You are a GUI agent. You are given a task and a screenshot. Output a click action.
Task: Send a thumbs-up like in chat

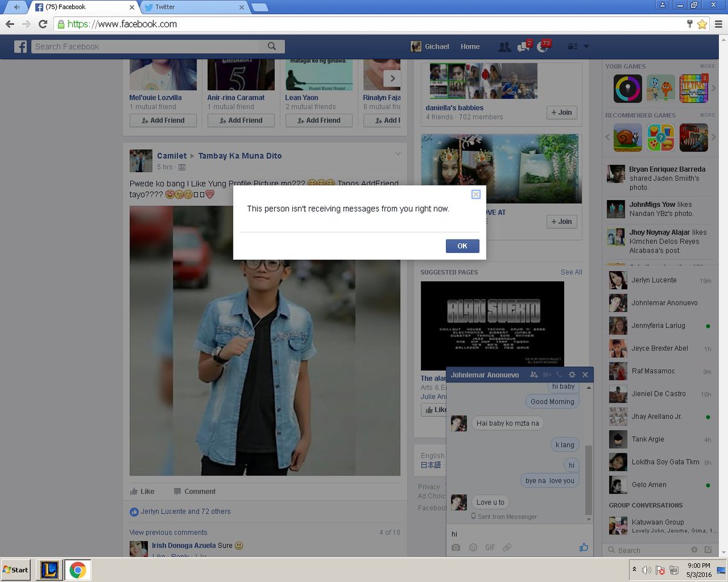584,547
